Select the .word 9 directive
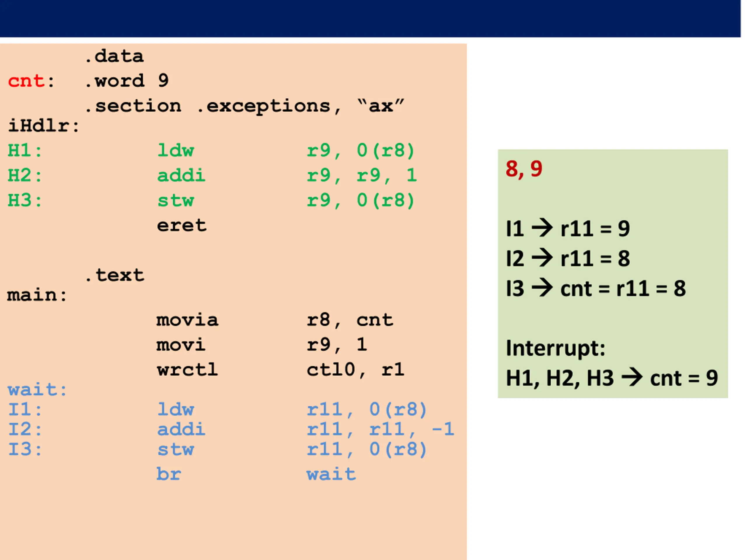747x560 pixels. (x=127, y=81)
